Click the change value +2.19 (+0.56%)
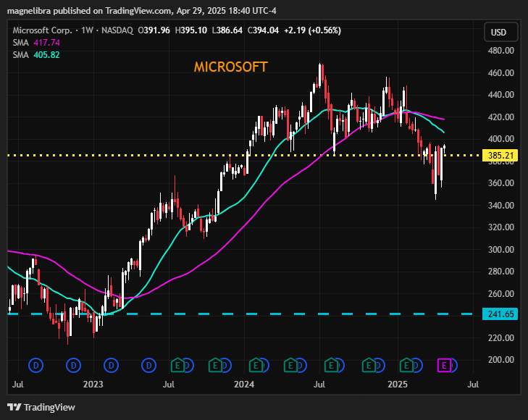This screenshot has width=528, height=420. (x=312, y=30)
